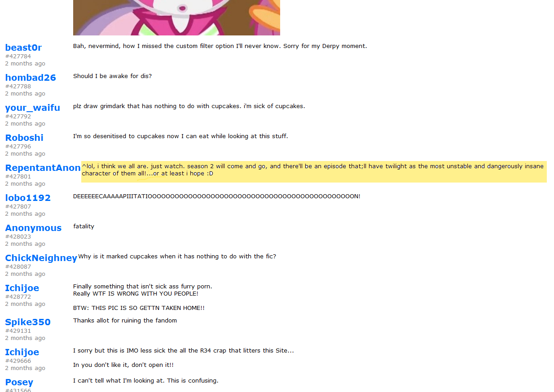Screen dimensions: 554x392
Task: Open the cropped pony image thumbnail
Action: click(x=176, y=17)
